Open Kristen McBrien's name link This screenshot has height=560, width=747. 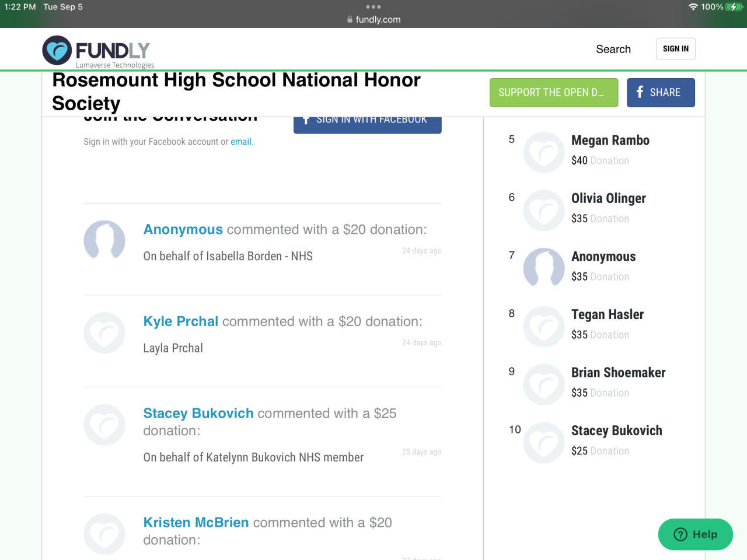pos(196,523)
